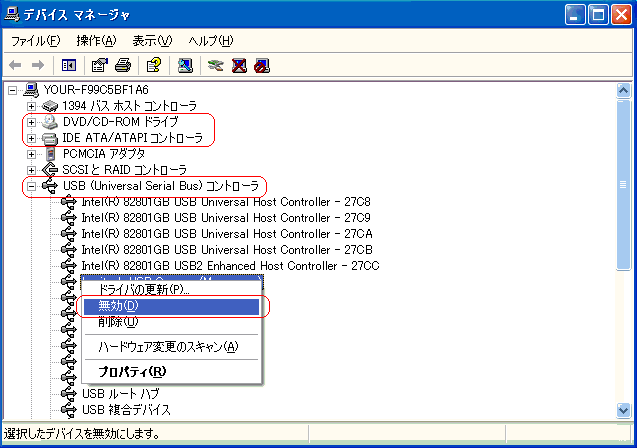Screen dimensions: 637x448
Task: Select the YOUR-F99C5BF1A6 computer name
Action: click(96, 89)
